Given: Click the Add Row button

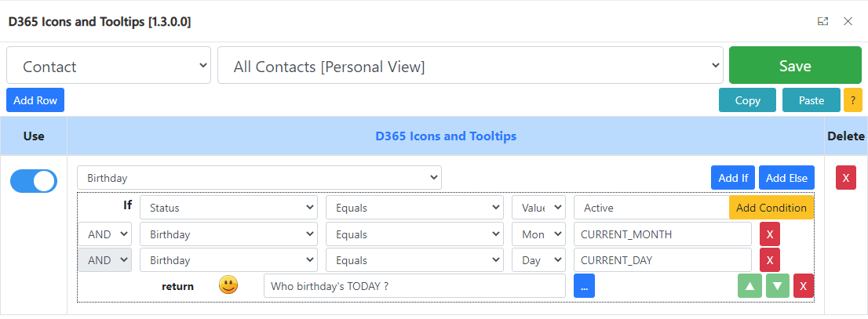Looking at the screenshot, I should coord(35,100).
